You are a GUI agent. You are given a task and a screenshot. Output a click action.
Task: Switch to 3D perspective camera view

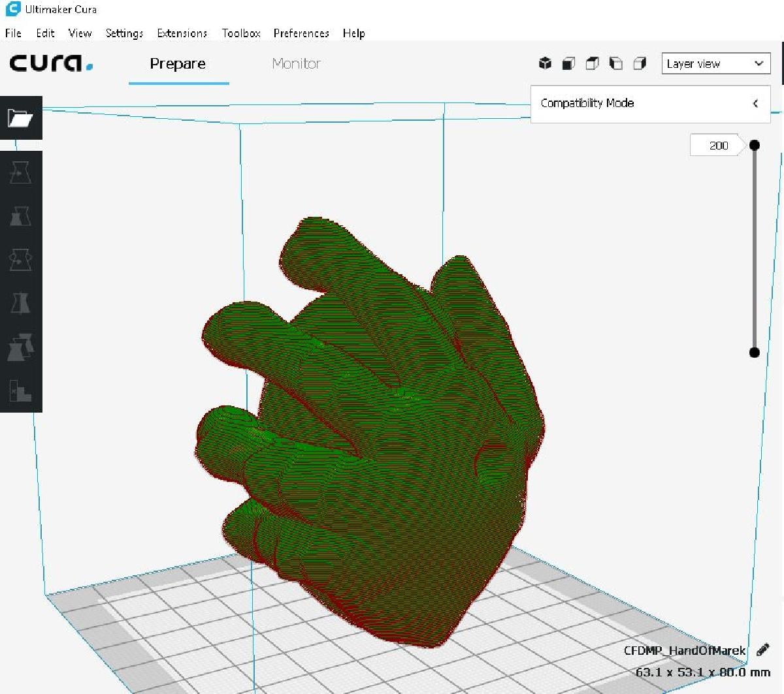[x=545, y=63]
